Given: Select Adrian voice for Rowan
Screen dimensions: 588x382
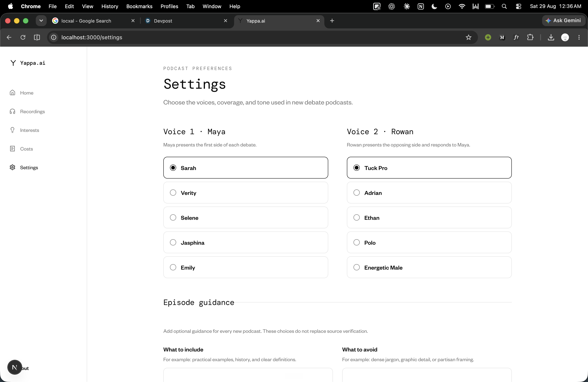Looking at the screenshot, I should [429, 193].
